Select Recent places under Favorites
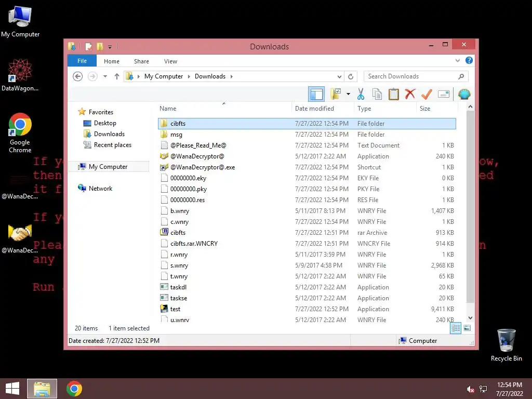532x399 pixels. 112,145
